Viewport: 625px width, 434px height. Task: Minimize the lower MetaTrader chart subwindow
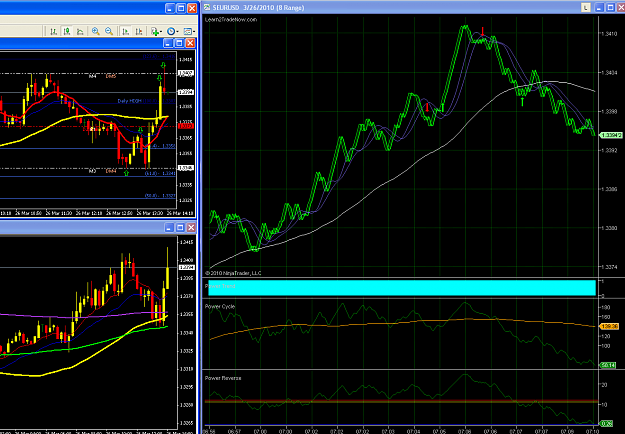coord(169,228)
